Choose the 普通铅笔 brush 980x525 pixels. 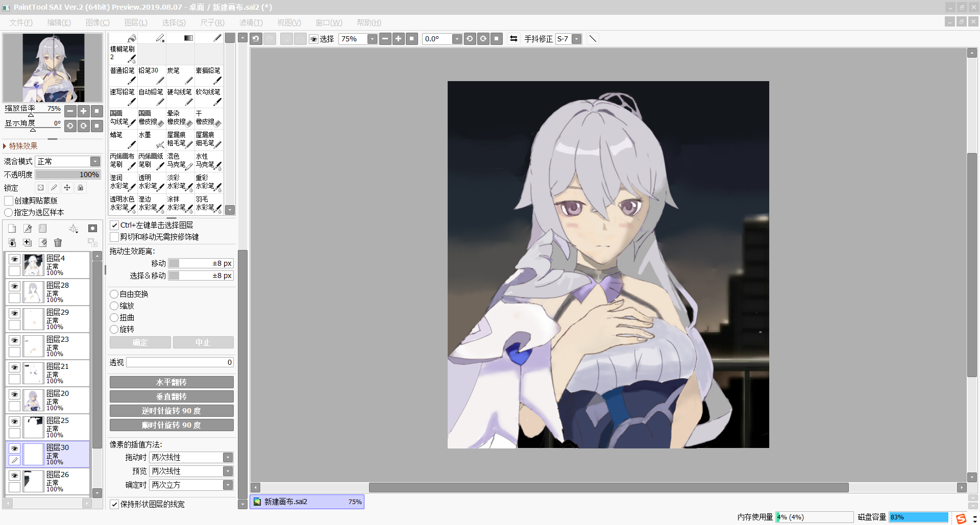[x=123, y=76]
